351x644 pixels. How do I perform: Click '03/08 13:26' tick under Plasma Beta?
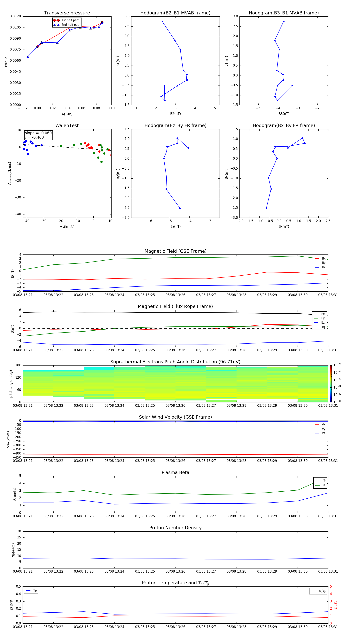tap(175, 516)
